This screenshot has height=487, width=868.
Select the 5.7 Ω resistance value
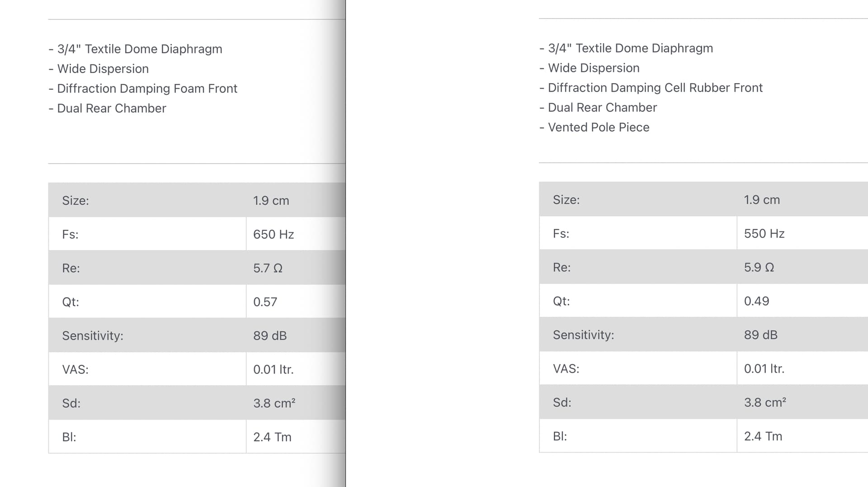pos(268,268)
